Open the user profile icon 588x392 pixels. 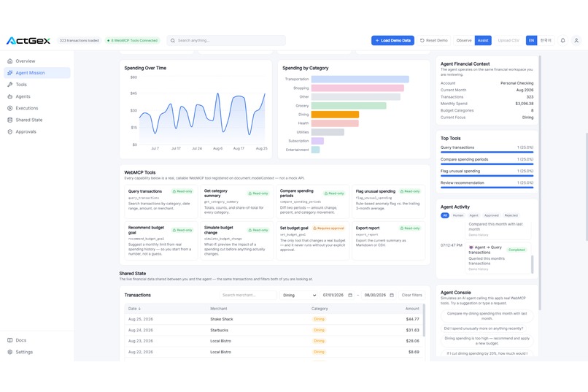click(x=576, y=40)
